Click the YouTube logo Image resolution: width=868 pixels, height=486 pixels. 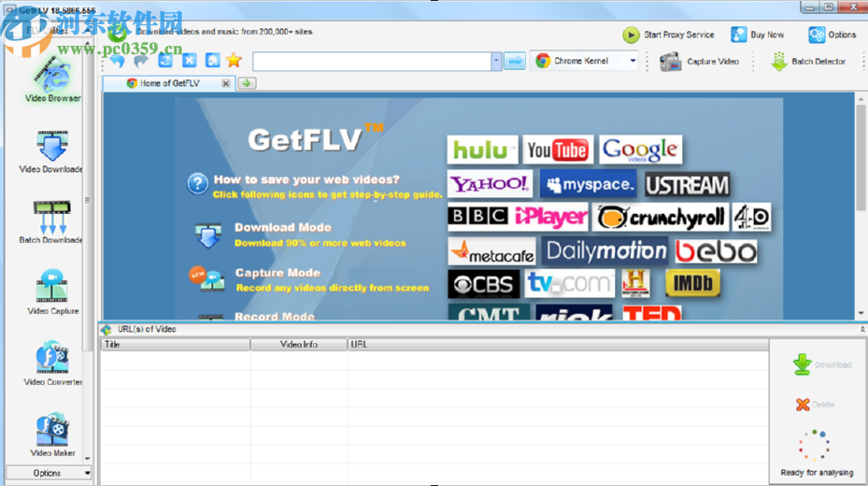click(558, 150)
